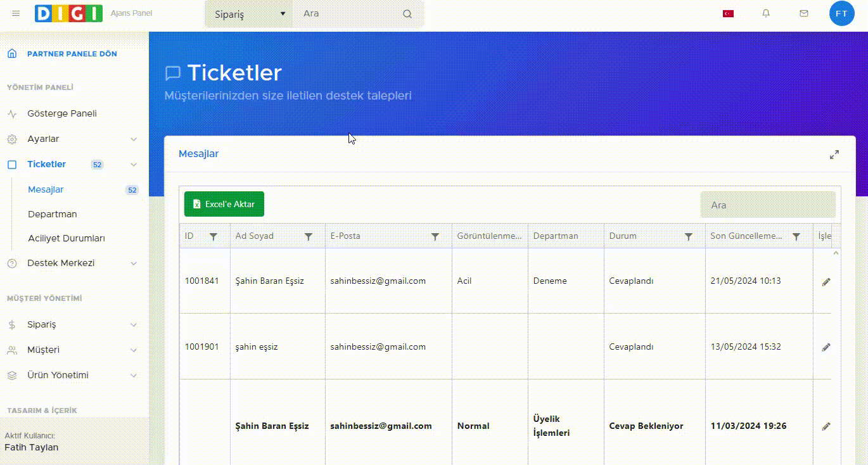Open the hamburger menu icon
868x465 pixels.
pyautogui.click(x=16, y=13)
